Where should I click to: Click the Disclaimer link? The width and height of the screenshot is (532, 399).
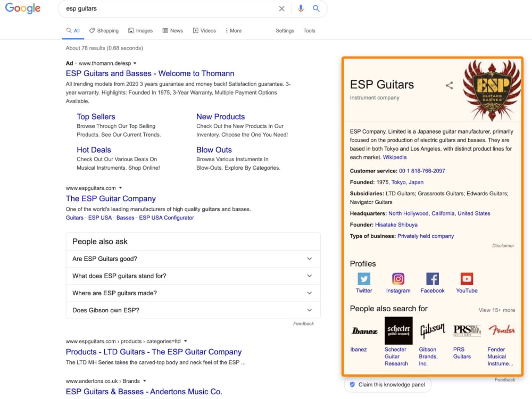[503, 246]
